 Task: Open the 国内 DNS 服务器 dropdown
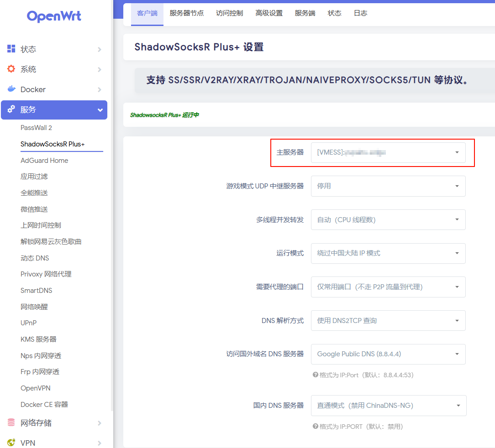tap(388, 406)
